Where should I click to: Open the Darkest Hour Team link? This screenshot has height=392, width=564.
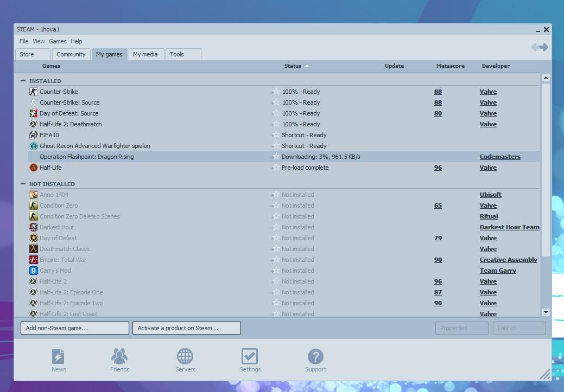pyautogui.click(x=509, y=227)
